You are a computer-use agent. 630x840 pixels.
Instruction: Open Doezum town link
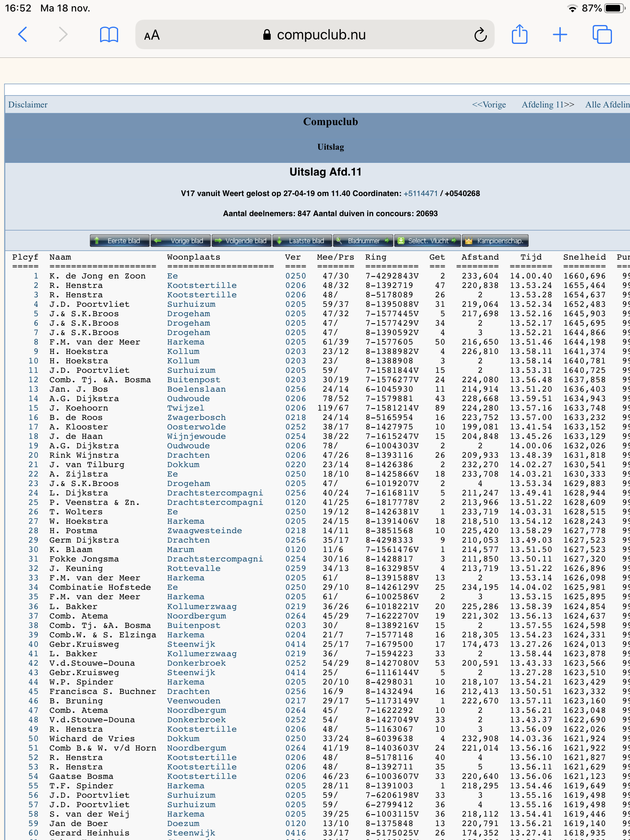[x=183, y=824]
